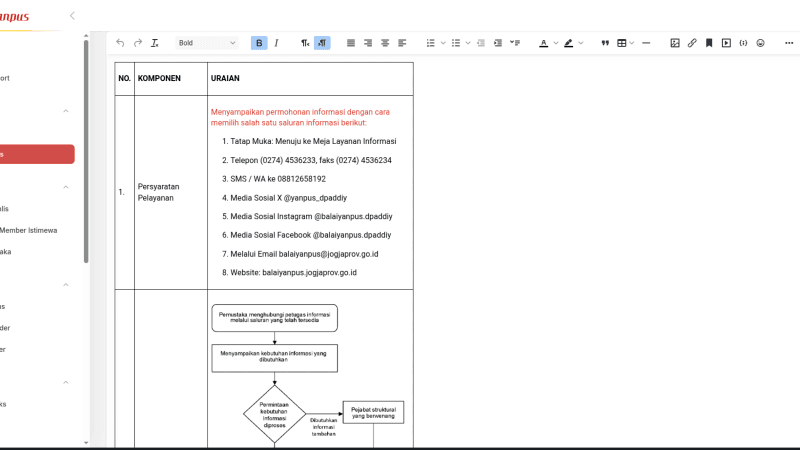Open the Bold font style dropdown
Screen dimensions: 800x450
pyautogui.click(x=207, y=43)
